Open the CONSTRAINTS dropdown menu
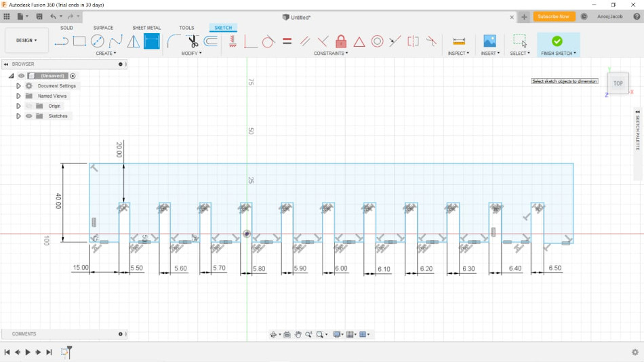This screenshot has width=644, height=362. point(331,54)
